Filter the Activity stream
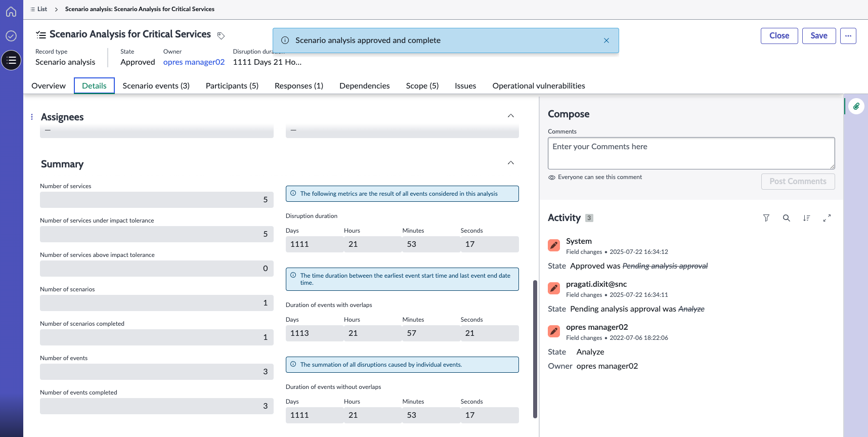 point(766,218)
